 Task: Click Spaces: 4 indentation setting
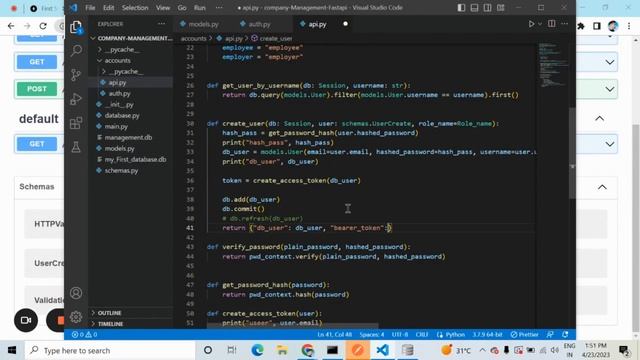372,335
